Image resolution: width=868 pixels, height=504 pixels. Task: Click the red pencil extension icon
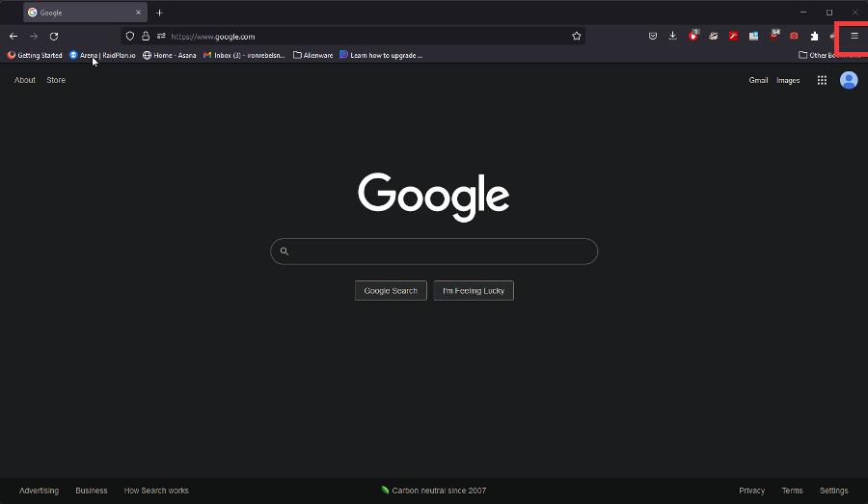pos(734,36)
